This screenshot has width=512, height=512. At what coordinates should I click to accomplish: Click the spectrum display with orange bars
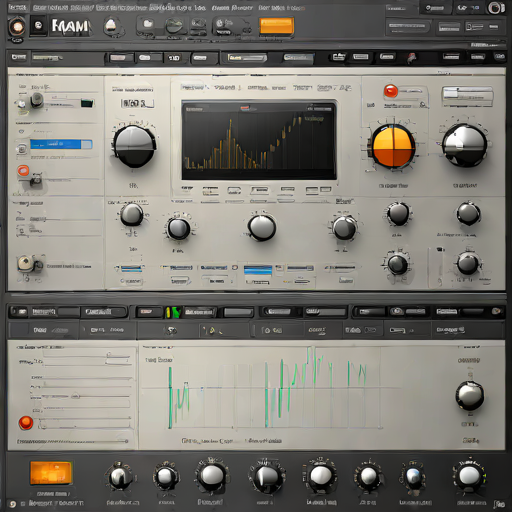(259, 140)
